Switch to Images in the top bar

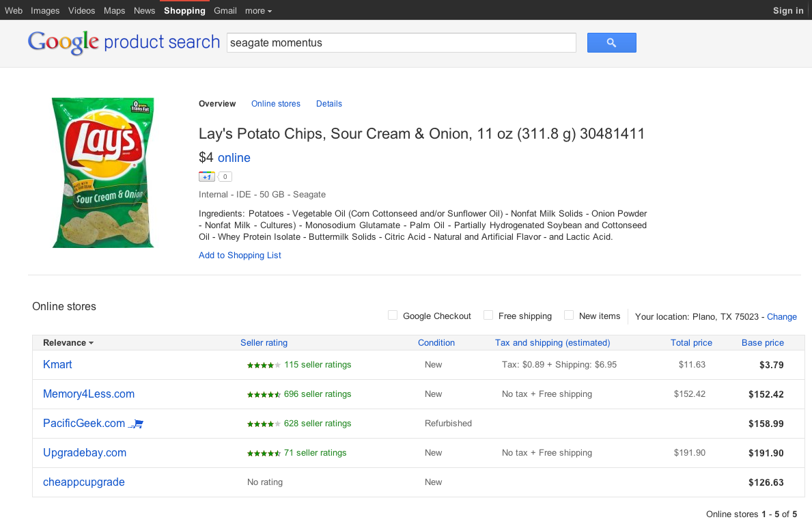coord(45,10)
